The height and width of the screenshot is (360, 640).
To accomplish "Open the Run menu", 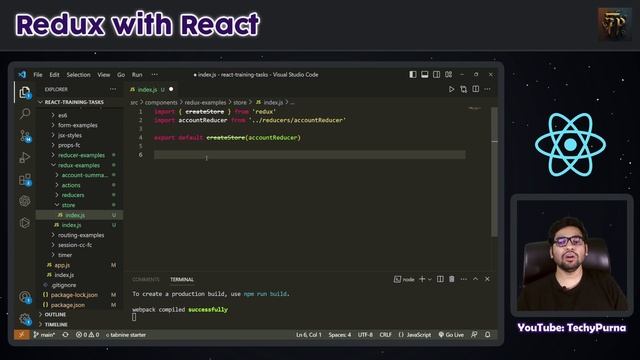I will pos(137,75).
